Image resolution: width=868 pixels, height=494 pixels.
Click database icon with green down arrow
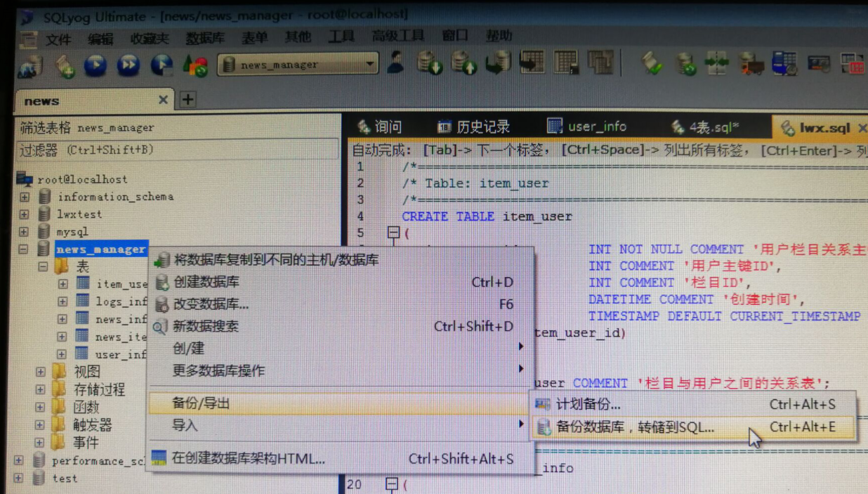(x=430, y=63)
